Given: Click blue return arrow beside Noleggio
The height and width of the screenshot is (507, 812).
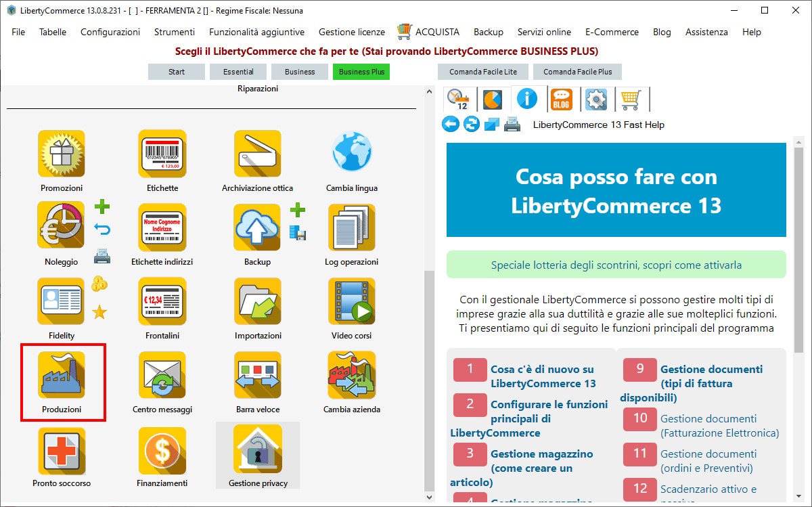Looking at the screenshot, I should coord(101,230).
